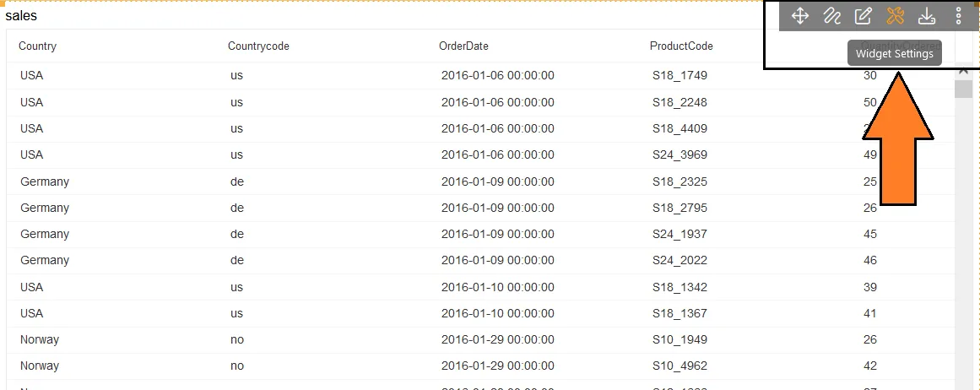Click the S10_4962 product code cell
Viewport: 980px width, 390px height.
pos(680,366)
